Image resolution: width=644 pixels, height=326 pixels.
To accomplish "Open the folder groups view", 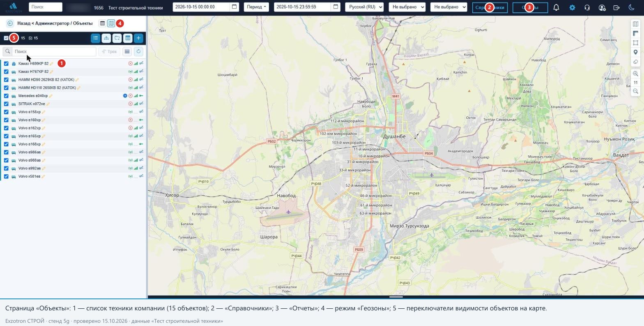I will click(117, 38).
